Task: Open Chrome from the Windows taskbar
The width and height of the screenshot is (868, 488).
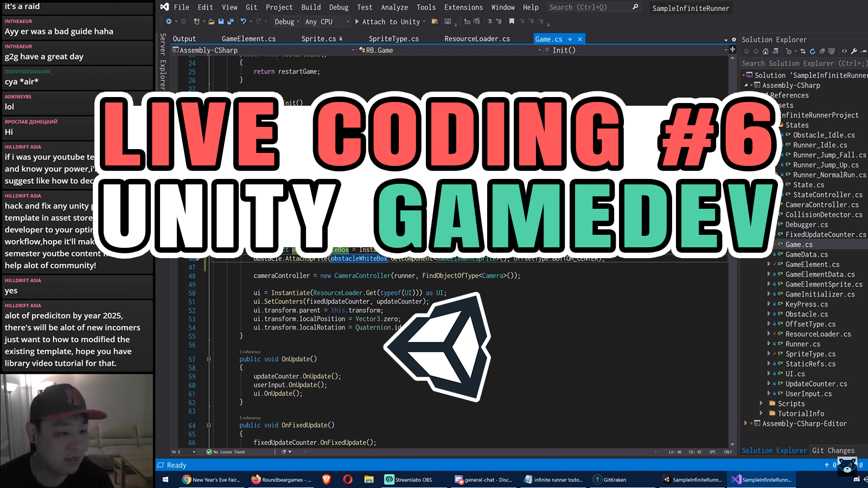Action: coord(211,479)
